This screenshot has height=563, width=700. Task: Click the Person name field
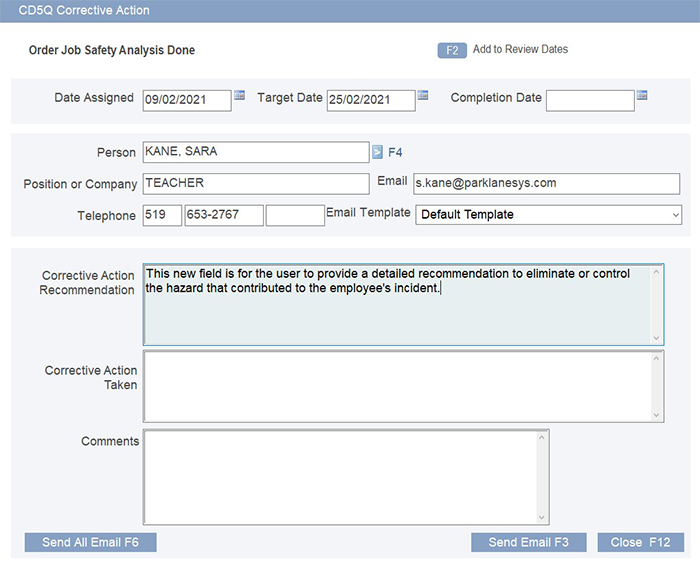pos(256,152)
